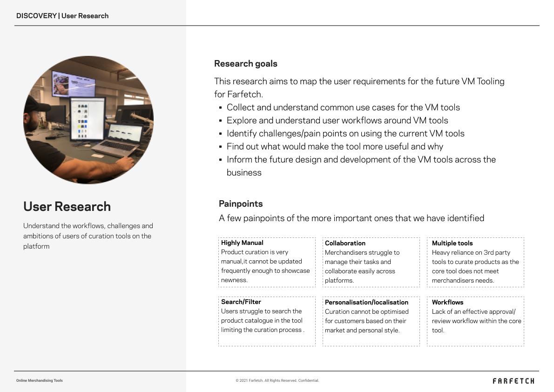
Task: Click the 2021 Farfetch copyright notice
Action: tap(277, 381)
